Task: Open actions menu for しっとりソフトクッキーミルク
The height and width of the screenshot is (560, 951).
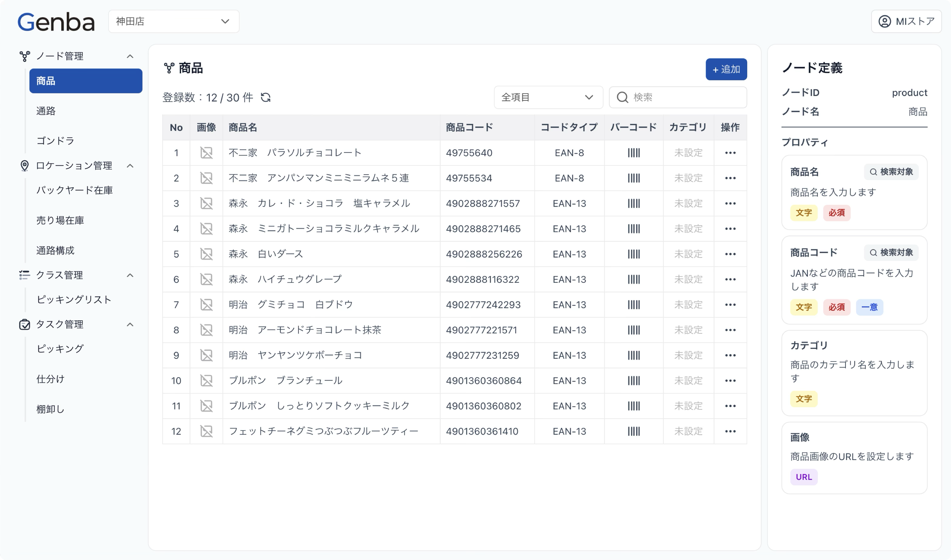Action: click(x=730, y=406)
